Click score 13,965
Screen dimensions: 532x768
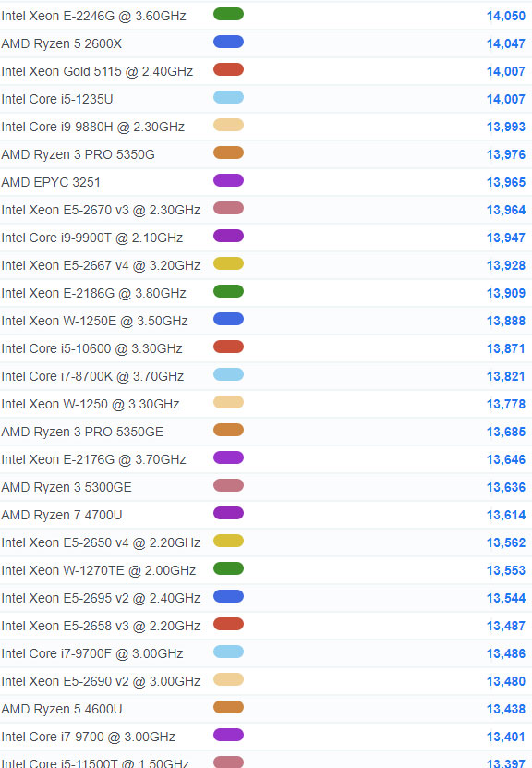(x=505, y=182)
